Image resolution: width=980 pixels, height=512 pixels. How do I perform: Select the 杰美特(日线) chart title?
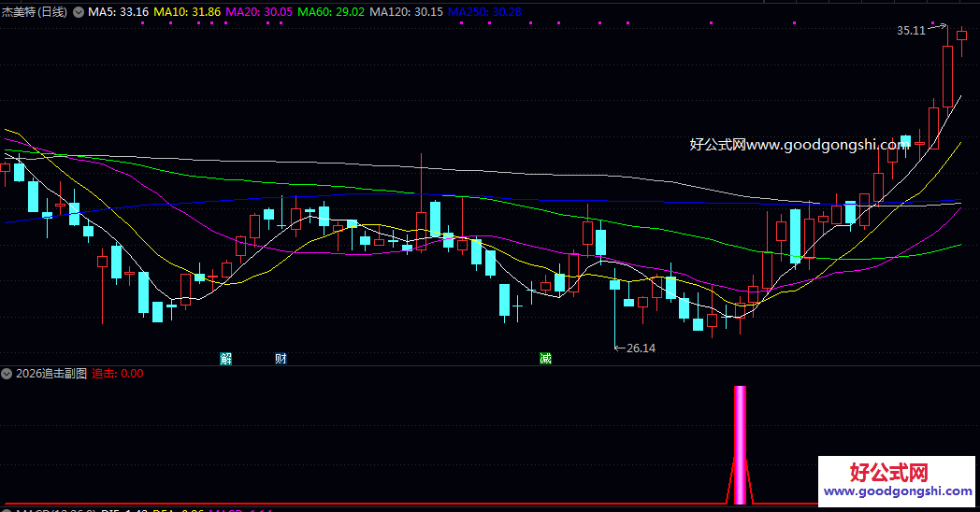click(x=35, y=12)
